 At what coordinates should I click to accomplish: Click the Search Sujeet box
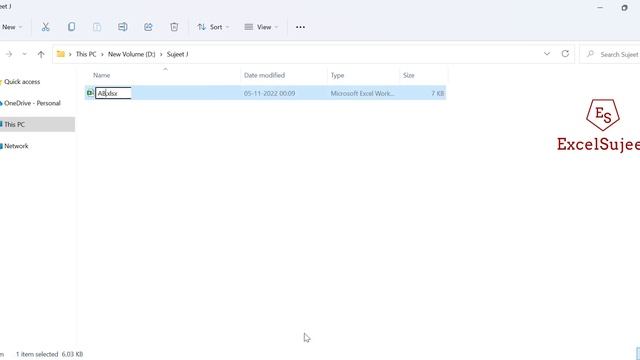610,54
